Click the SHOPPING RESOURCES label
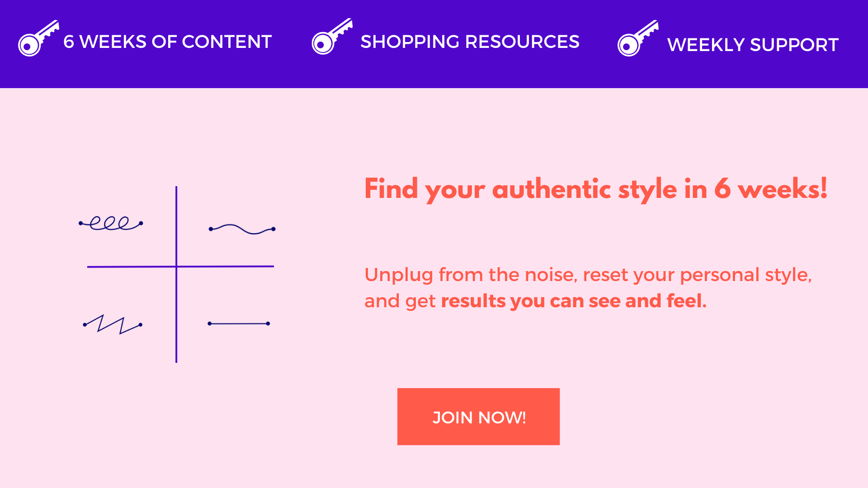Image resolution: width=868 pixels, height=488 pixels. [470, 42]
